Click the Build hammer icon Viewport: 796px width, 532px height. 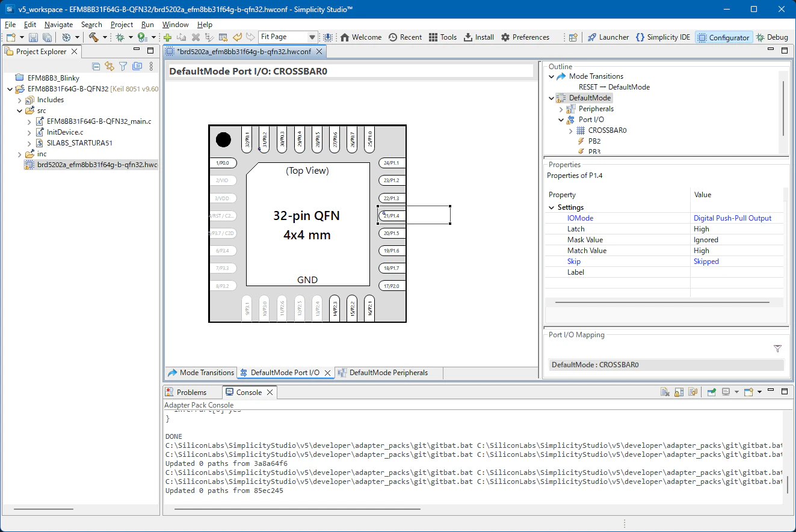[x=93, y=37]
